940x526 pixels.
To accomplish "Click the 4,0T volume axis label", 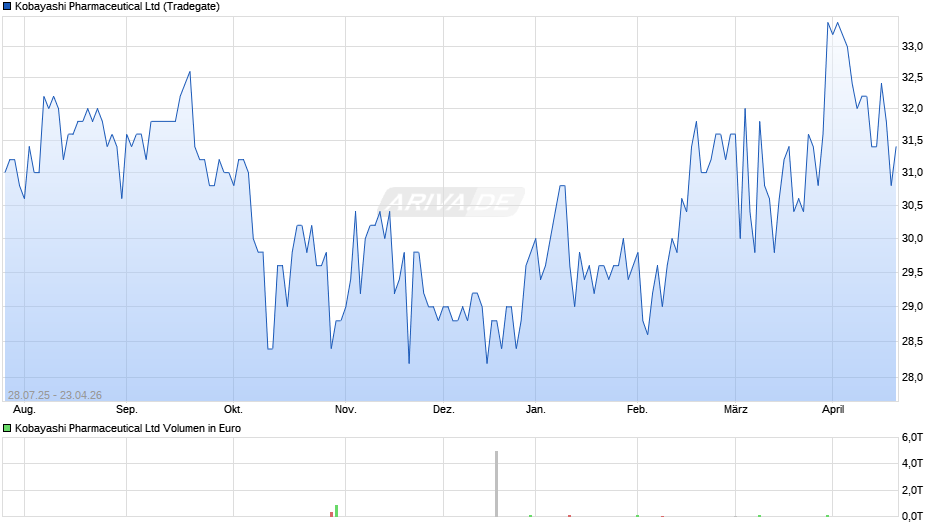I will tap(912, 463).
